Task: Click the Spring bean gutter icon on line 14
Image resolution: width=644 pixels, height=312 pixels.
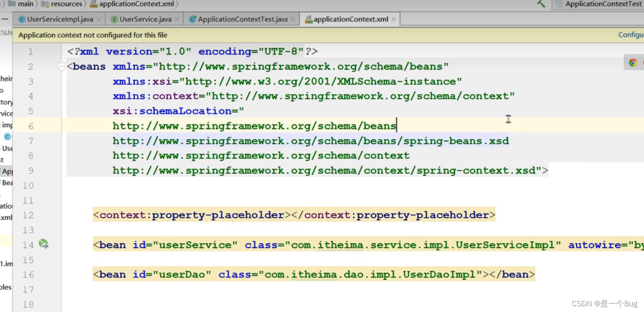Action: point(44,244)
